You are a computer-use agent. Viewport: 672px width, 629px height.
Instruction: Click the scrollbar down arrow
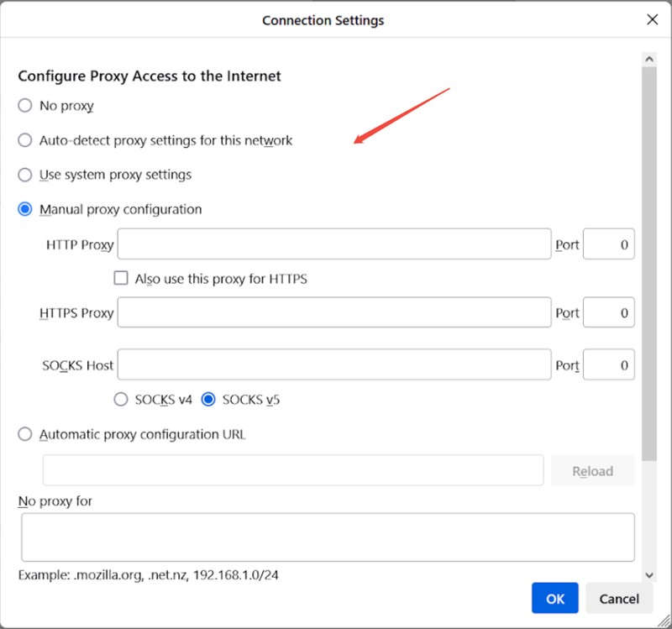coord(649,574)
